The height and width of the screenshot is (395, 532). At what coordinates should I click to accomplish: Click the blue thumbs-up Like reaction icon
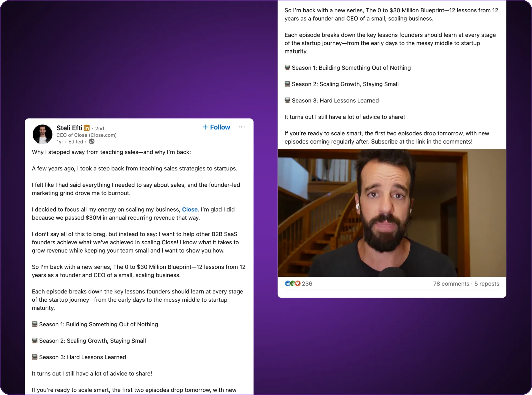click(x=287, y=284)
